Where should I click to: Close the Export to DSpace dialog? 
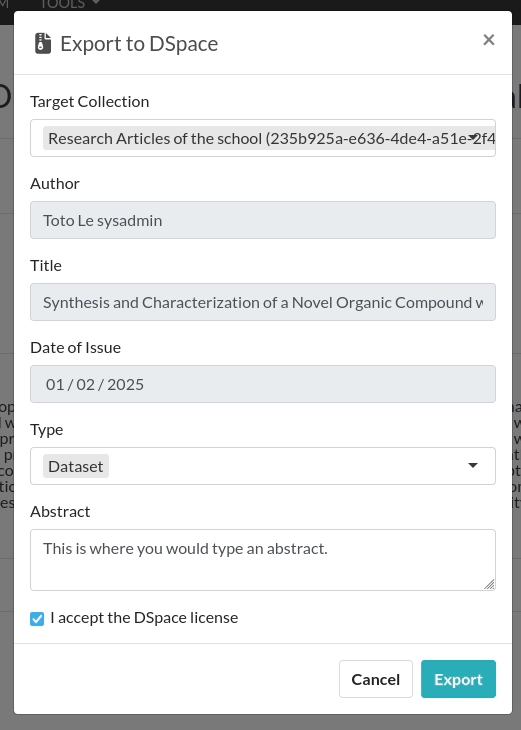tap(488, 40)
